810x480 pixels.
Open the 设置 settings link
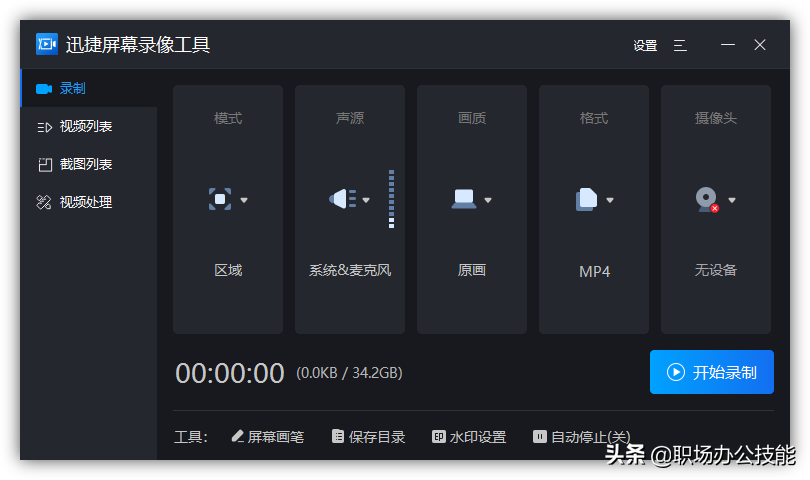(x=645, y=45)
